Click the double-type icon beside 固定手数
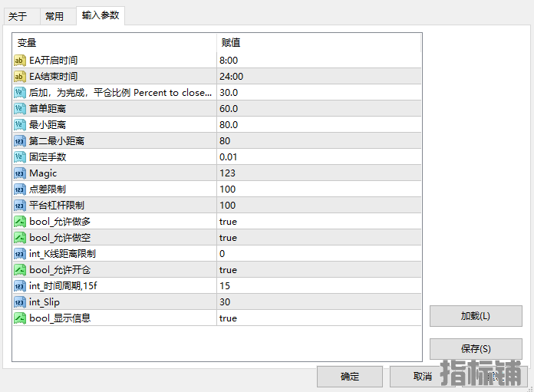534x392 pixels. click(x=20, y=157)
